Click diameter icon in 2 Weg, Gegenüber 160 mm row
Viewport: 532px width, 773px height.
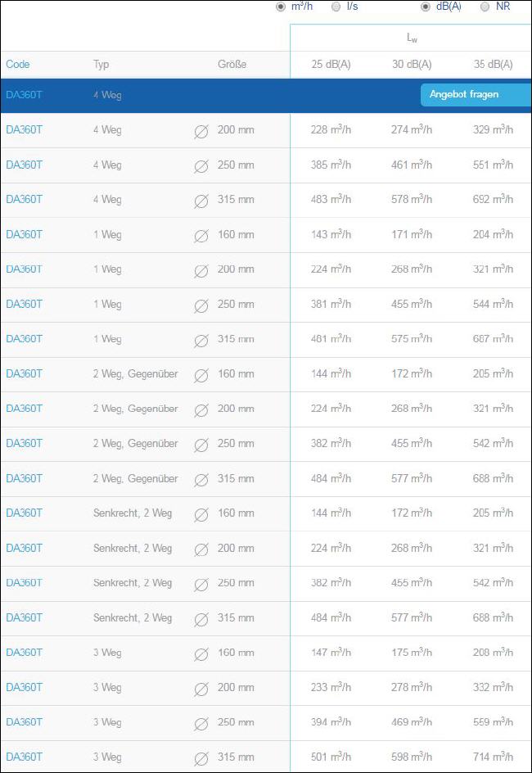(x=201, y=376)
